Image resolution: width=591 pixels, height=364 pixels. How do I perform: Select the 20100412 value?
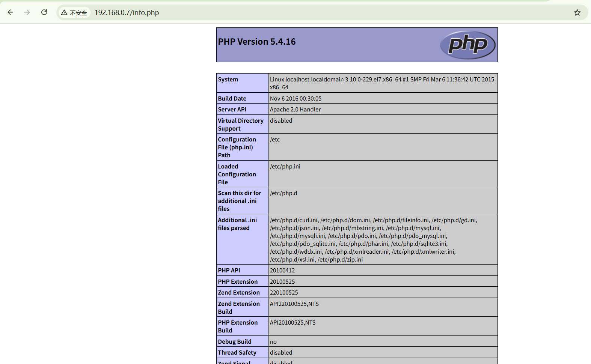pos(282,270)
